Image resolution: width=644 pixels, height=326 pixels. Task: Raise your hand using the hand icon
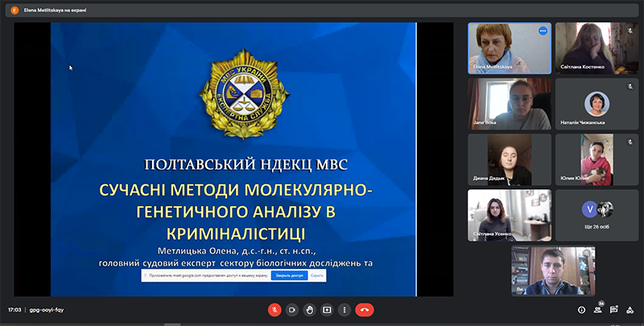click(309, 310)
